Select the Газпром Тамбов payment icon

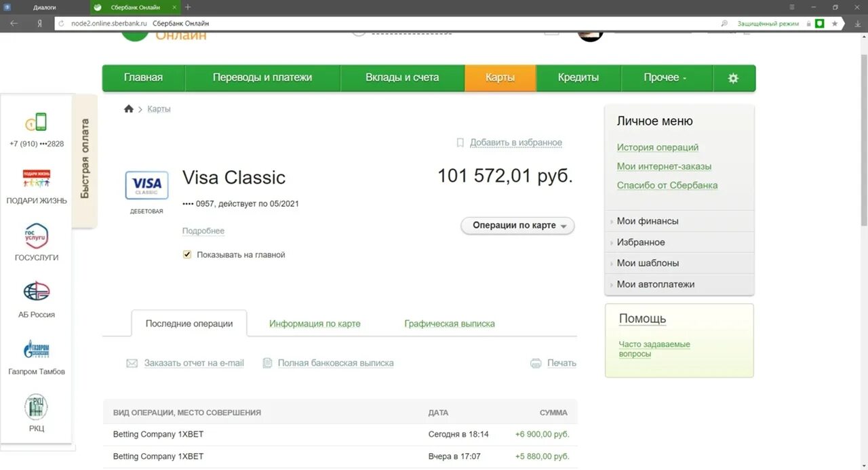(37, 349)
